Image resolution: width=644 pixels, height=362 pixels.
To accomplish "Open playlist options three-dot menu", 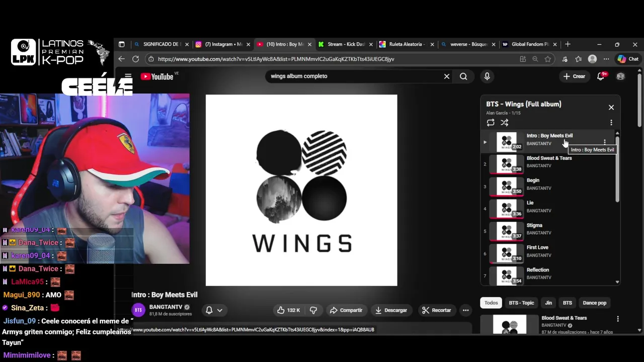I will click(611, 123).
